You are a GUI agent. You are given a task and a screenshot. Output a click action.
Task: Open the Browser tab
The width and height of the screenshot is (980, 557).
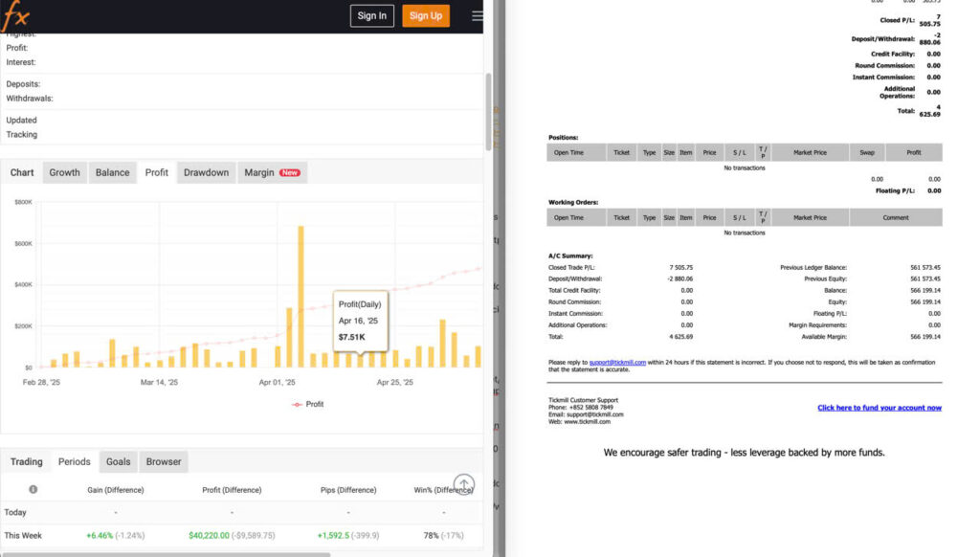point(164,462)
